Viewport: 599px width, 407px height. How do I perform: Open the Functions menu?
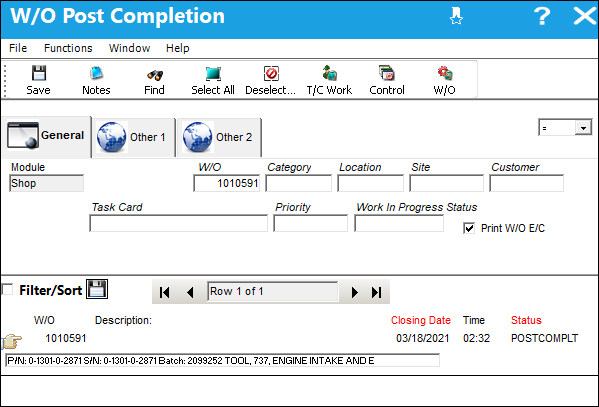click(68, 48)
